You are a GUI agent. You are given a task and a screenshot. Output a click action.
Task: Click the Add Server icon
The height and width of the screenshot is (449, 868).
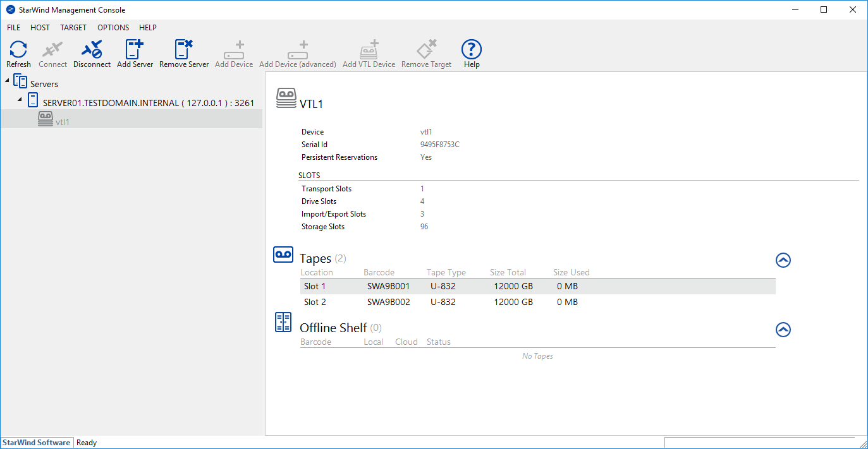click(x=135, y=49)
